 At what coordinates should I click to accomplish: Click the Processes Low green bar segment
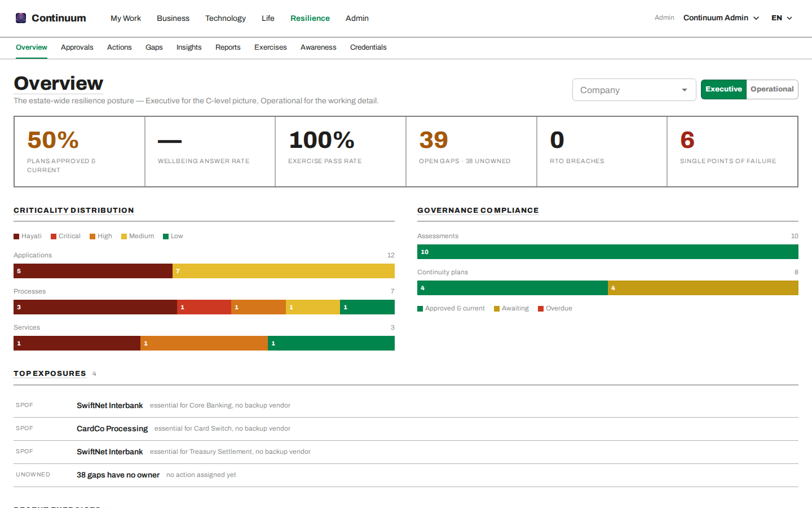pyautogui.click(x=367, y=307)
